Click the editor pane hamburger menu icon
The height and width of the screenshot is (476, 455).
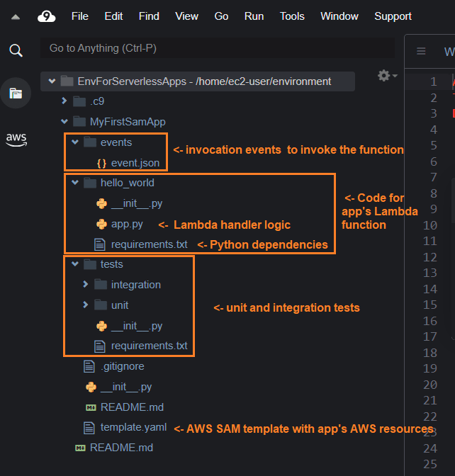(421, 51)
